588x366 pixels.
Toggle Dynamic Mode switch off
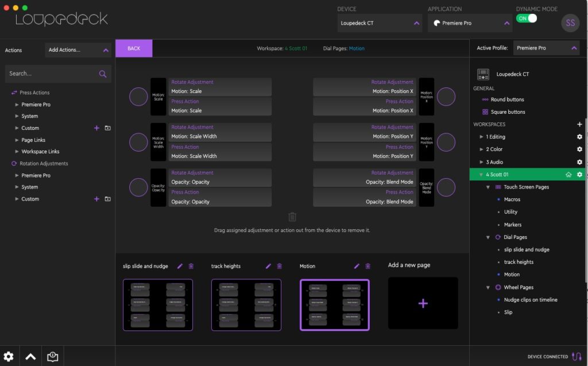(527, 18)
